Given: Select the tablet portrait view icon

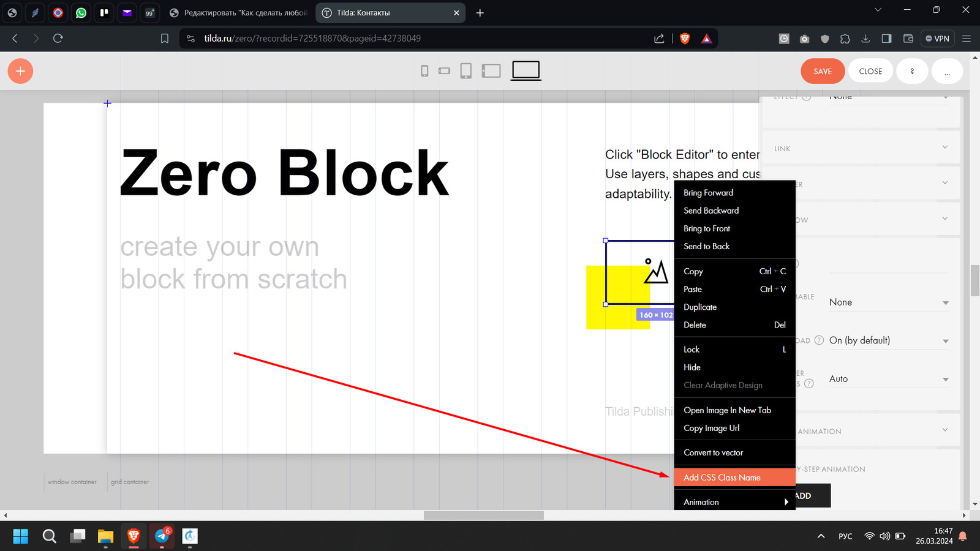Looking at the screenshot, I should click(x=466, y=71).
